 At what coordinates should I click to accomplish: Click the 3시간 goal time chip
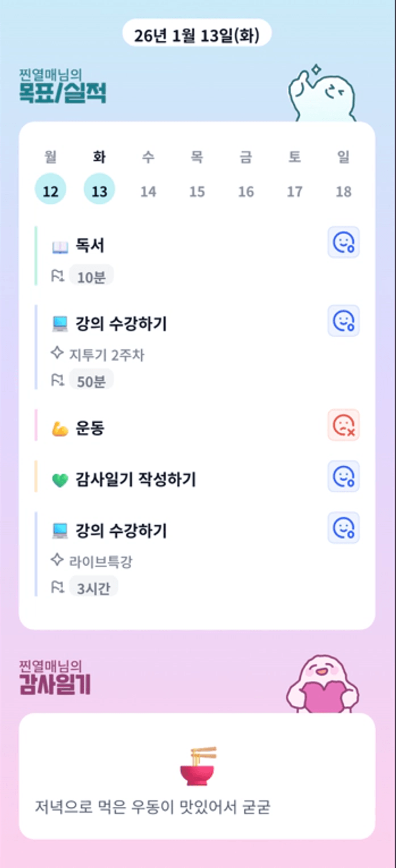[93, 588]
